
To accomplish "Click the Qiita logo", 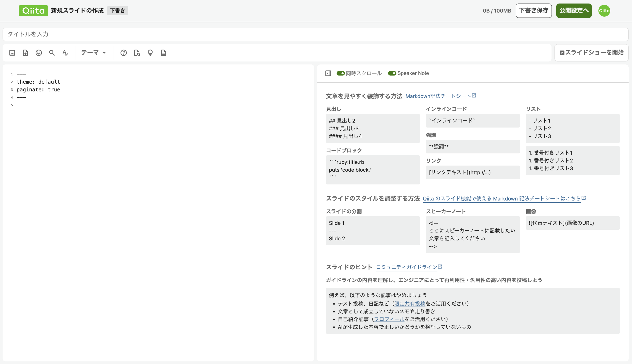I will (x=33, y=11).
